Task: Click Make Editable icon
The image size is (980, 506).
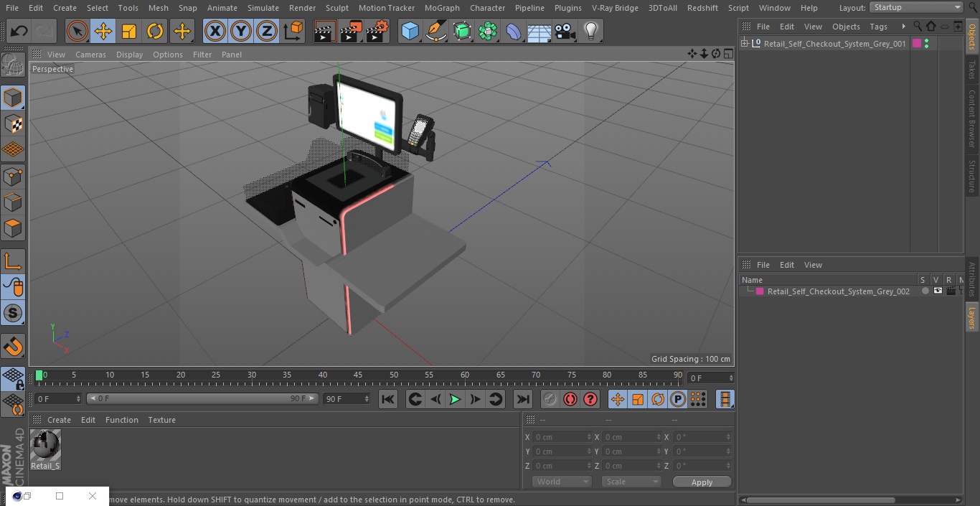Action: [13, 65]
